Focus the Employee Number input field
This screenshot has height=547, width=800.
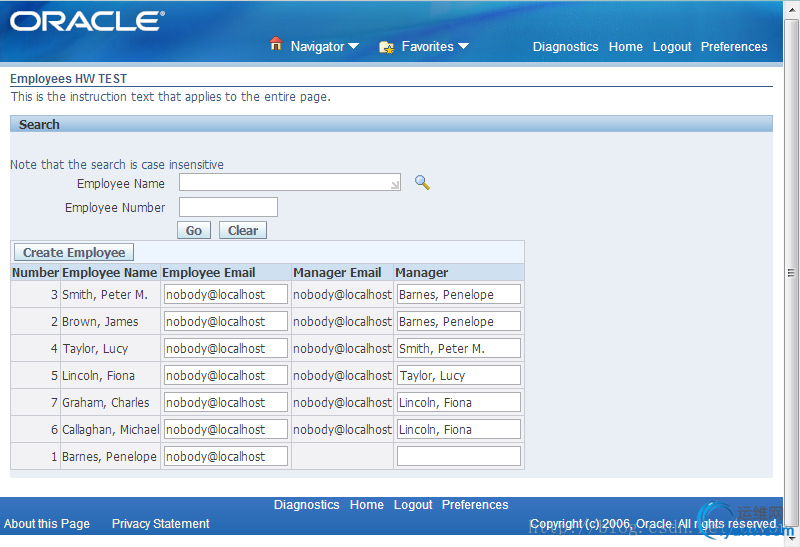pyautogui.click(x=228, y=207)
